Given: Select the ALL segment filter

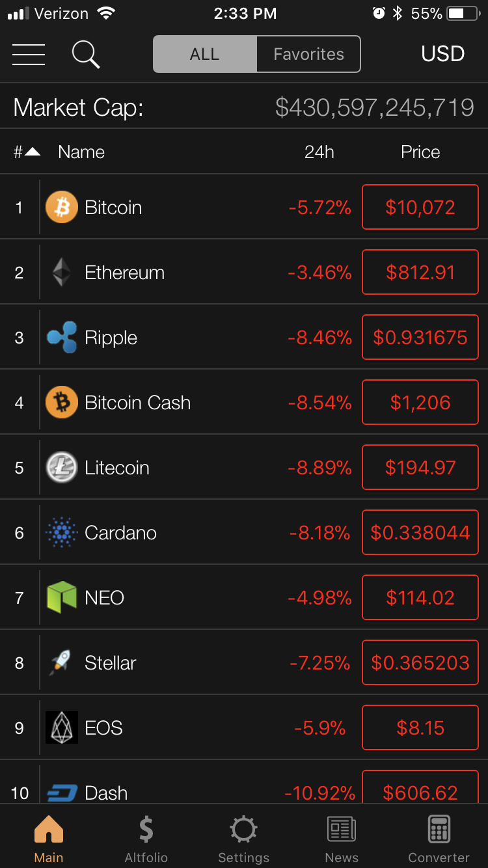Looking at the screenshot, I should (205, 54).
